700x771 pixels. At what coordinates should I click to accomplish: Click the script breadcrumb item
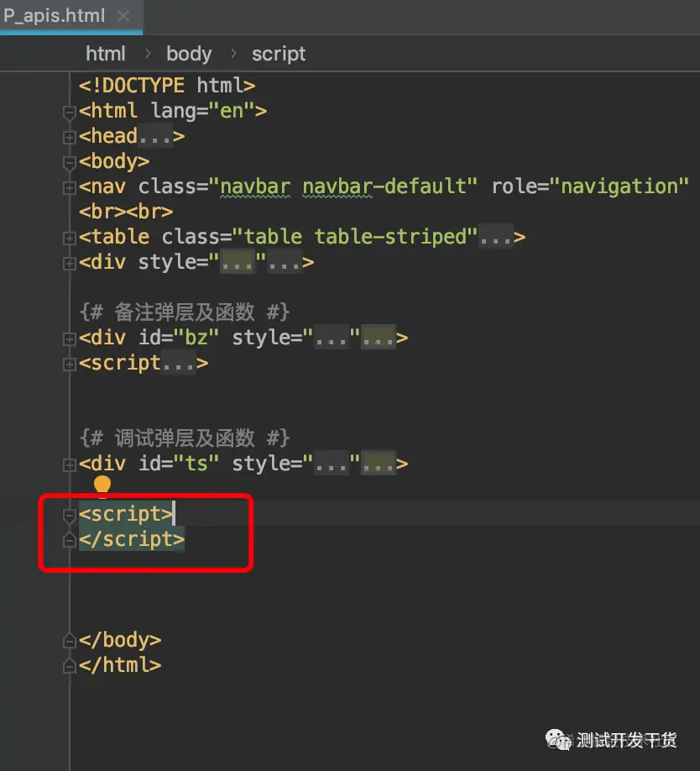(x=279, y=54)
